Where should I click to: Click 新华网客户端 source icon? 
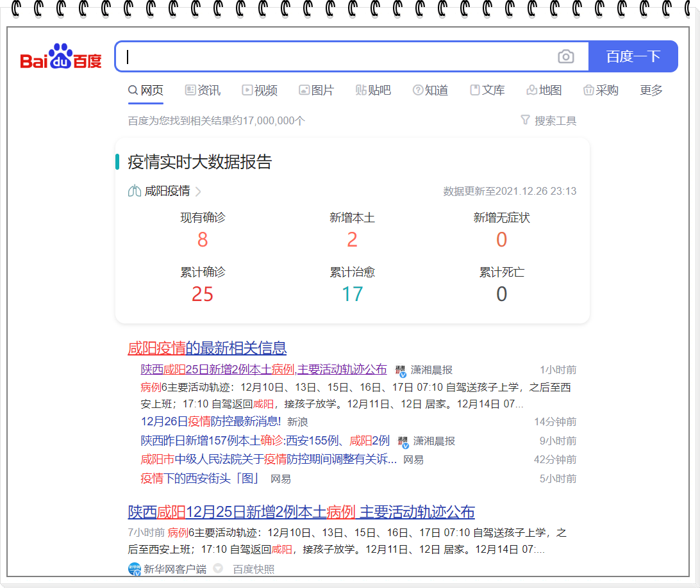pos(135,569)
